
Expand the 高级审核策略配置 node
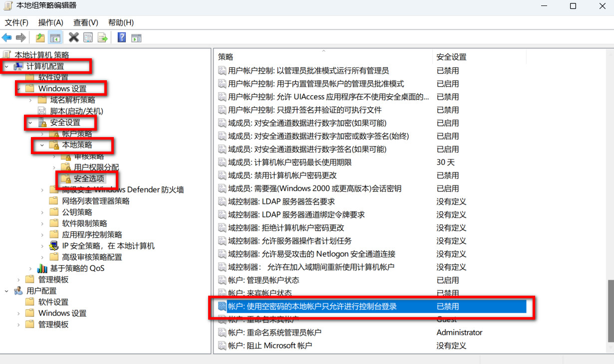(42, 257)
